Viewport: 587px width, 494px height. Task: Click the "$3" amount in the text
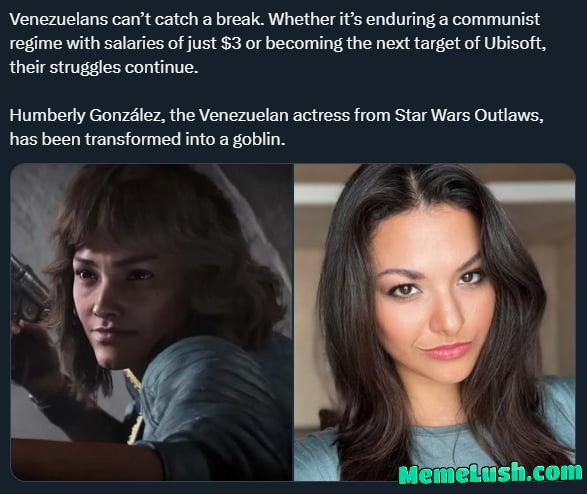(231, 43)
